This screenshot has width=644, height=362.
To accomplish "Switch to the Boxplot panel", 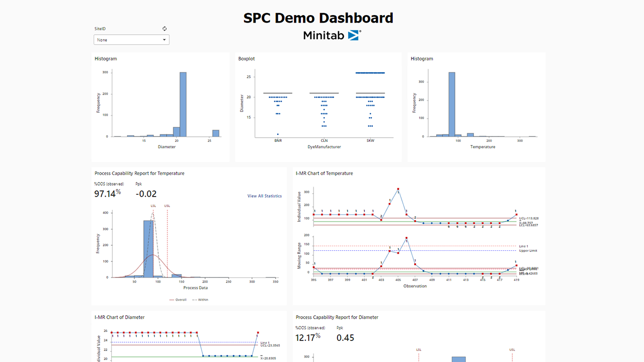I will click(x=246, y=58).
